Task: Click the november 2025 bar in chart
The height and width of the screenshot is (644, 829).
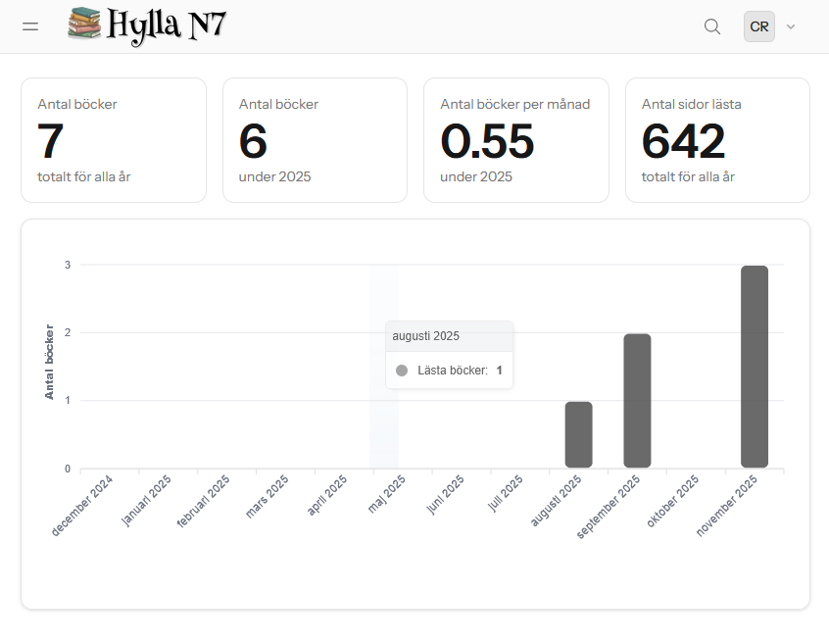Action: pos(755,367)
